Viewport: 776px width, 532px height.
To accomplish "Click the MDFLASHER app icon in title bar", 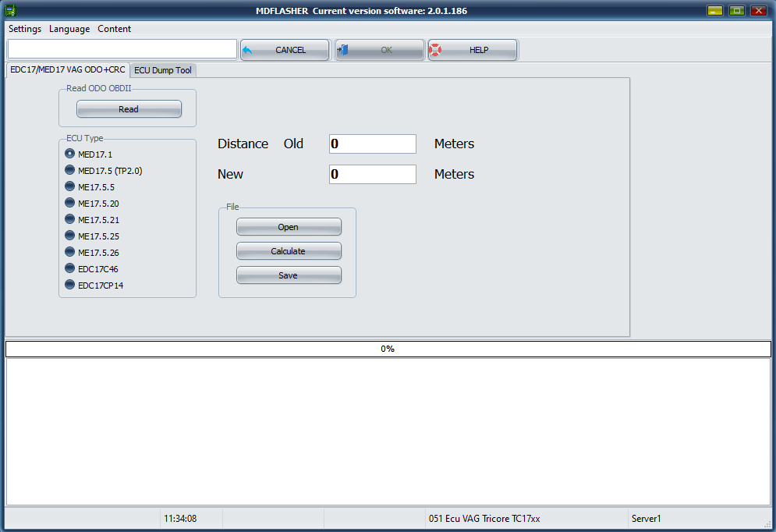I will [10, 11].
